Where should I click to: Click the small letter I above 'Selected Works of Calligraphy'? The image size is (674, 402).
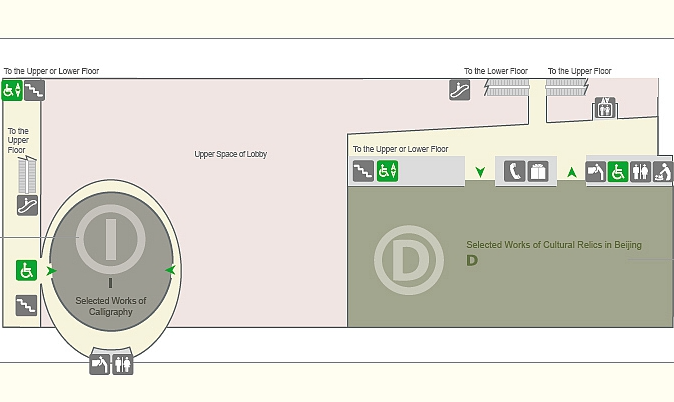(x=110, y=283)
